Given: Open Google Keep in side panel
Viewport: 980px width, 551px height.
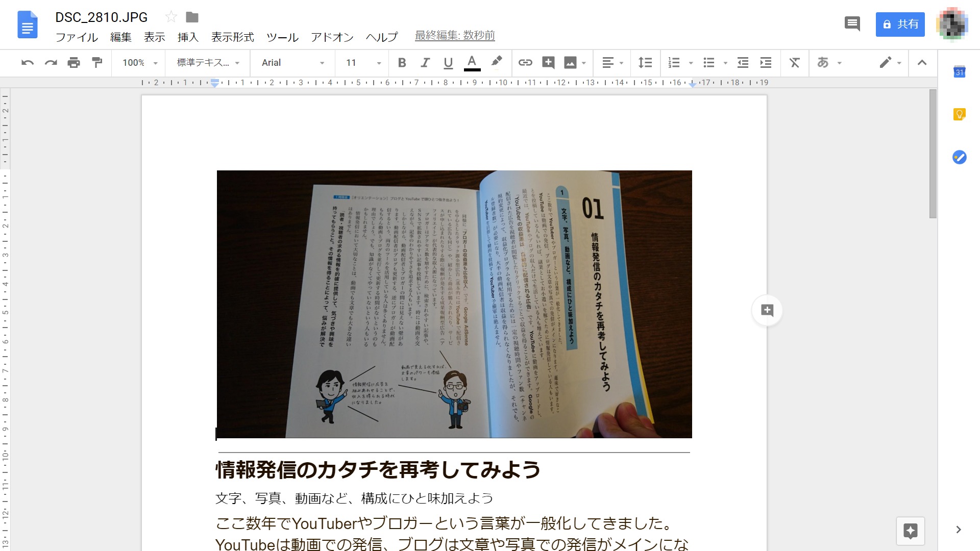Looking at the screenshot, I should 960,114.
